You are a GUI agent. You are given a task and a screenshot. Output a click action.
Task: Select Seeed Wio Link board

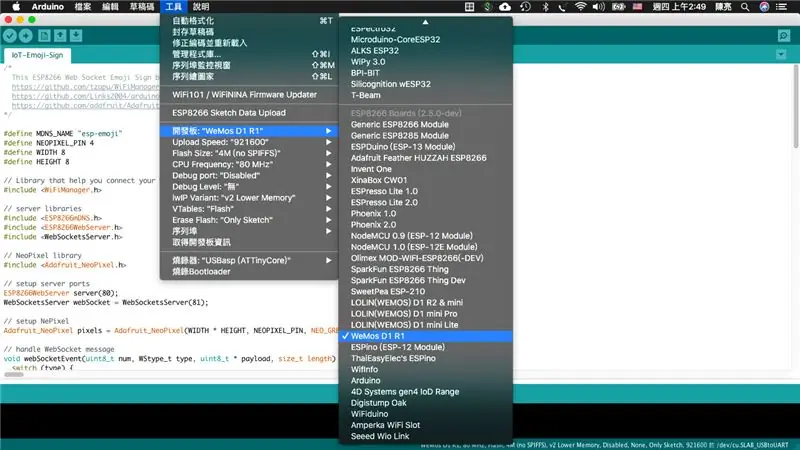426,436
